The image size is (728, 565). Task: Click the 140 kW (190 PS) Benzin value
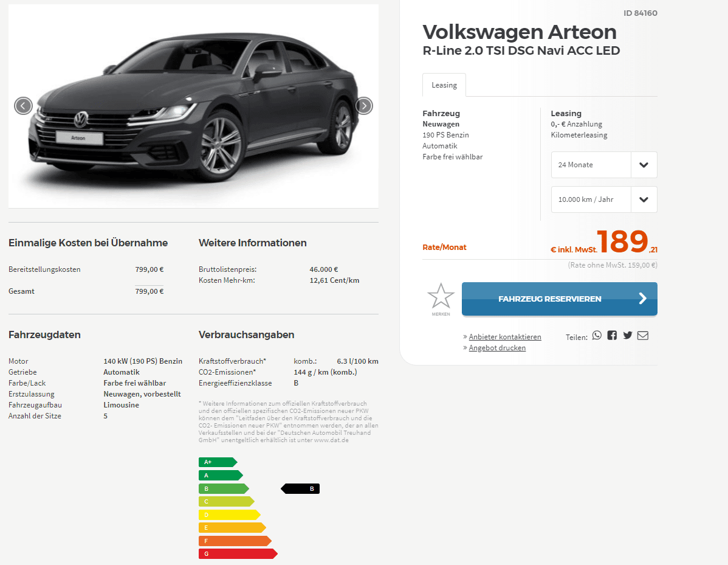click(143, 361)
